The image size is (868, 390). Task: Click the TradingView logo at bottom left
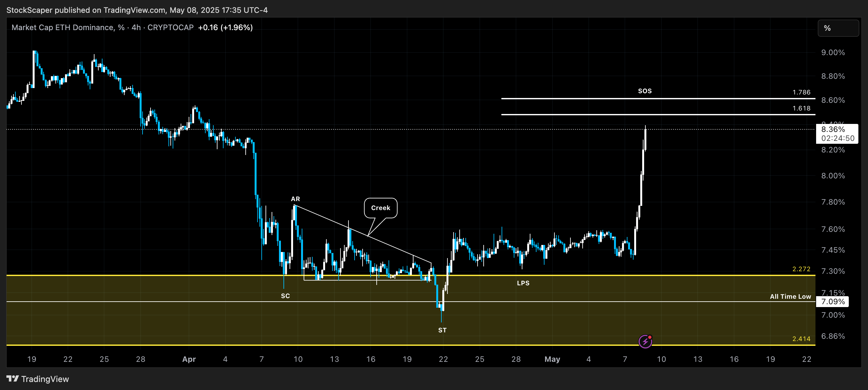(37, 379)
